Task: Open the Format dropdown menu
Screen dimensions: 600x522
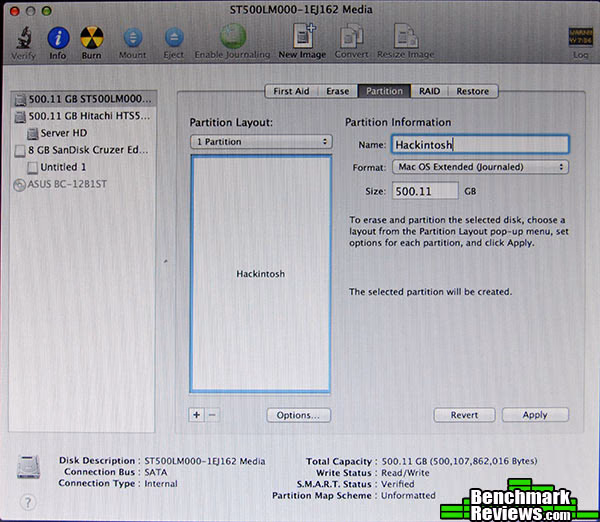Action: click(481, 167)
